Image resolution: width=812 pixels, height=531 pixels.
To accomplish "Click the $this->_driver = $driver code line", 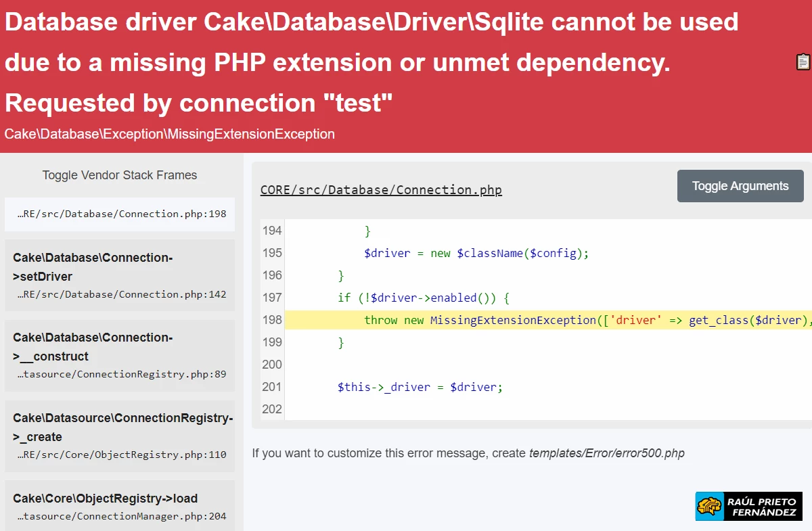I will pyautogui.click(x=420, y=387).
